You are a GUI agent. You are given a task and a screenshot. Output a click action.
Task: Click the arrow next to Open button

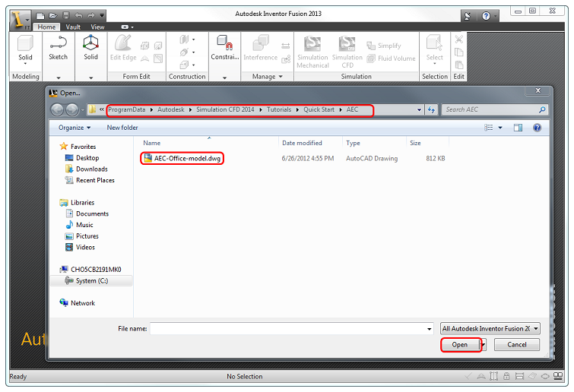484,345
